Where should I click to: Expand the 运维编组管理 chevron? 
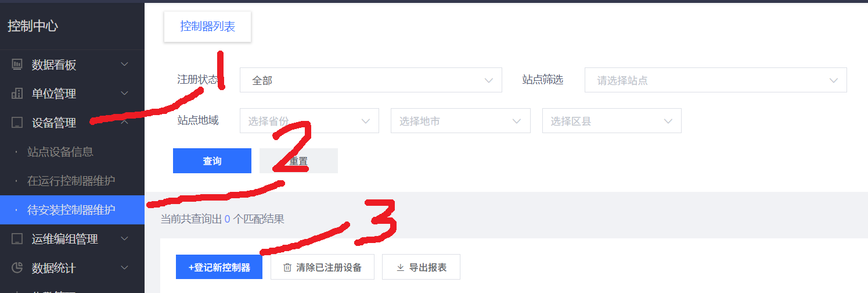click(124, 239)
